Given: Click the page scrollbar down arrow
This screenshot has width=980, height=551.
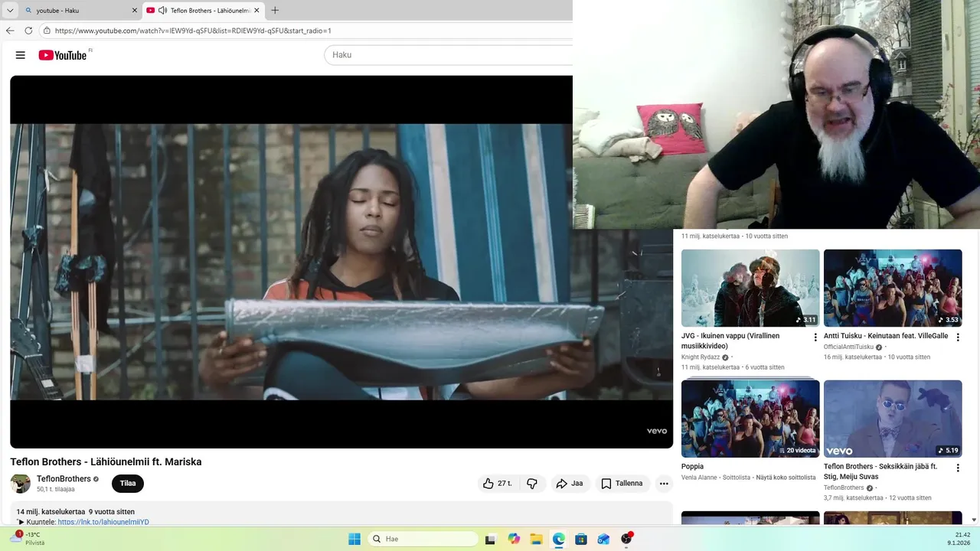Looking at the screenshot, I should coord(974,520).
